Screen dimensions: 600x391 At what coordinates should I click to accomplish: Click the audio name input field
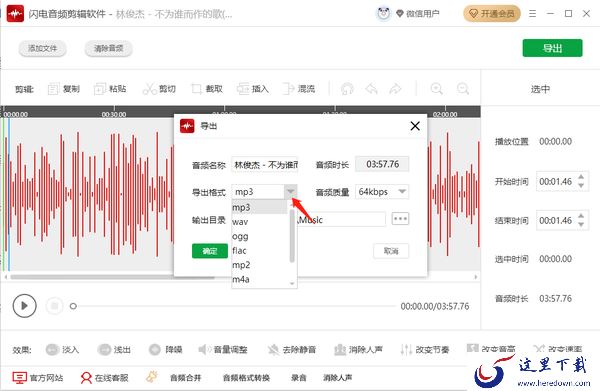point(264,165)
